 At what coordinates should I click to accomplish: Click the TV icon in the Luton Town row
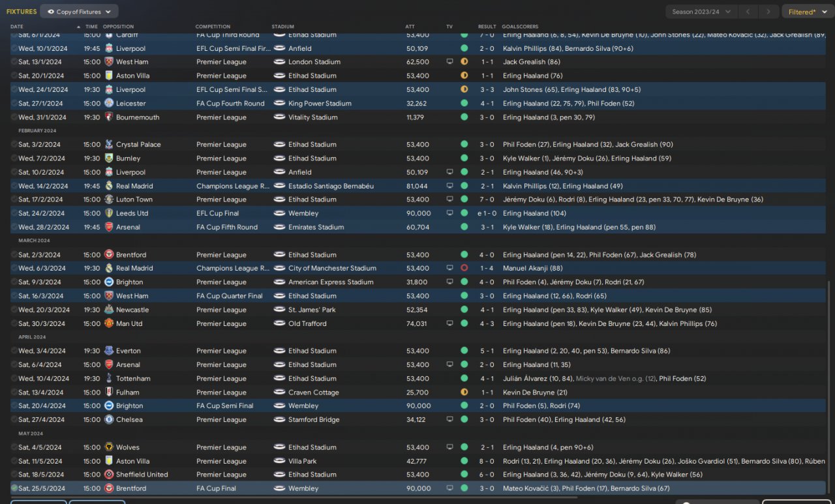pos(449,200)
